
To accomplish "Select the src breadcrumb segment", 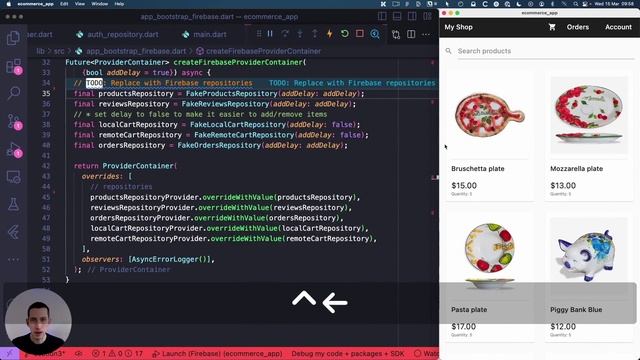I will tap(59, 51).
